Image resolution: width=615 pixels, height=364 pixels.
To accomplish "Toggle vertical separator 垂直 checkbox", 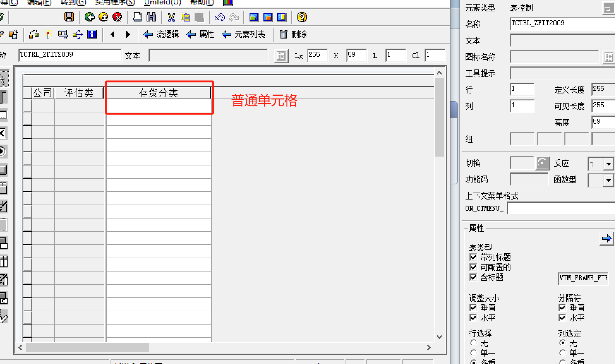I will click(562, 307).
